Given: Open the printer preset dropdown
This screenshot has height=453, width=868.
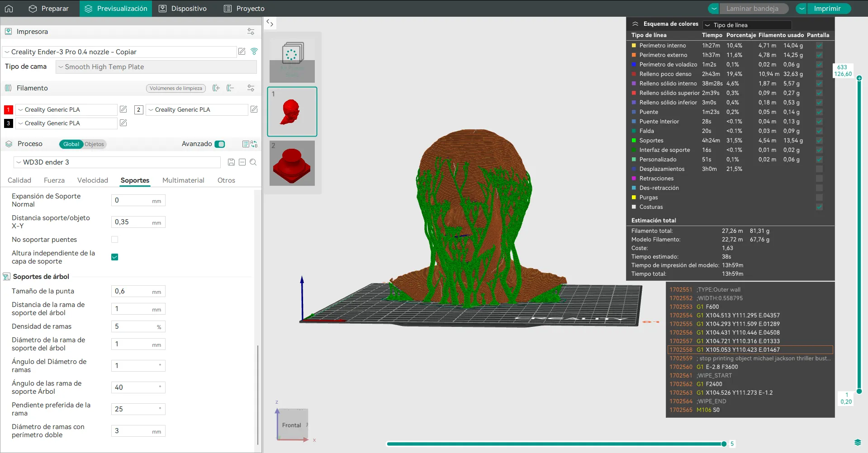Looking at the screenshot, I should coord(119,52).
